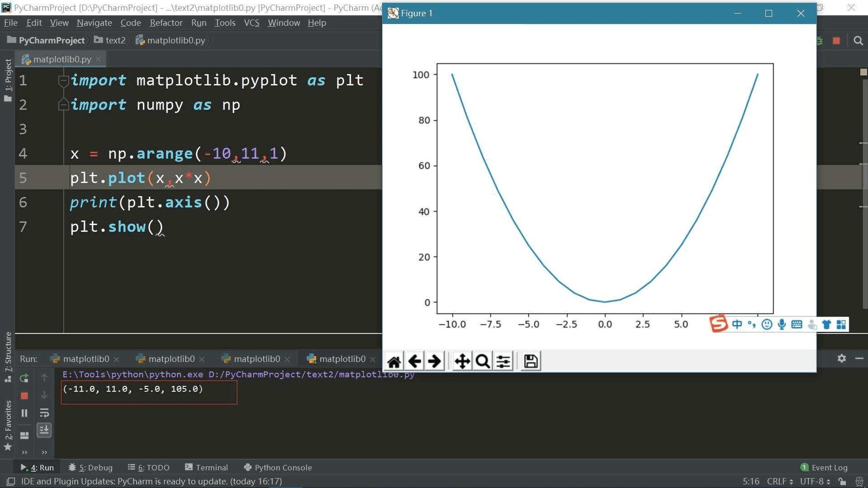Open Search Everywhere with the magnifier icon
Image resolution: width=868 pixels, height=488 pixels.
pyautogui.click(x=859, y=40)
